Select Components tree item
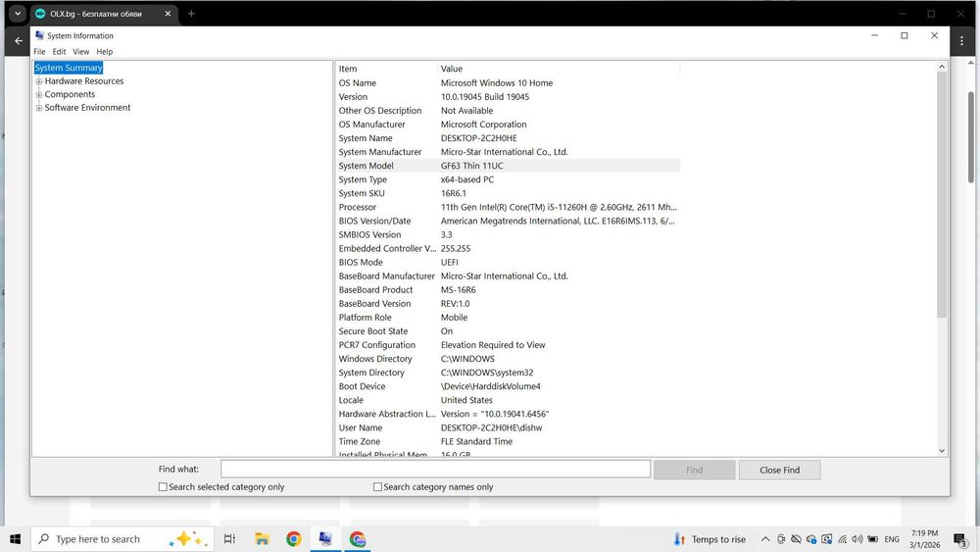 (x=70, y=94)
